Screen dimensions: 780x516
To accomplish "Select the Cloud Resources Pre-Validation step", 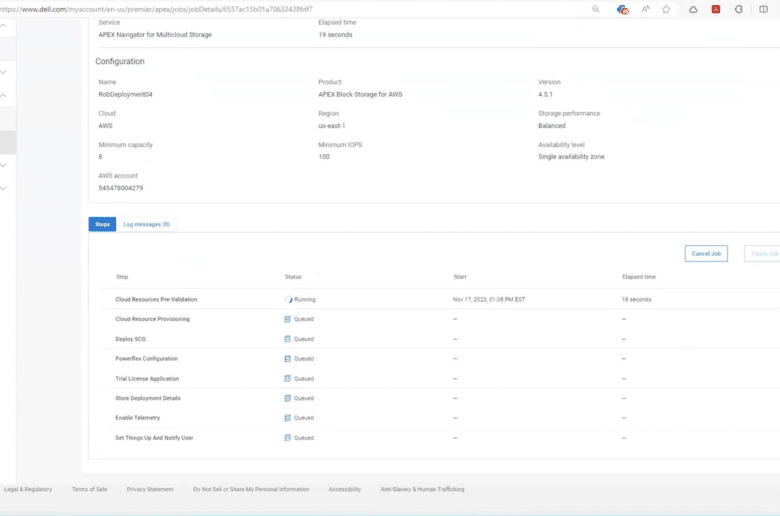I will (156, 300).
